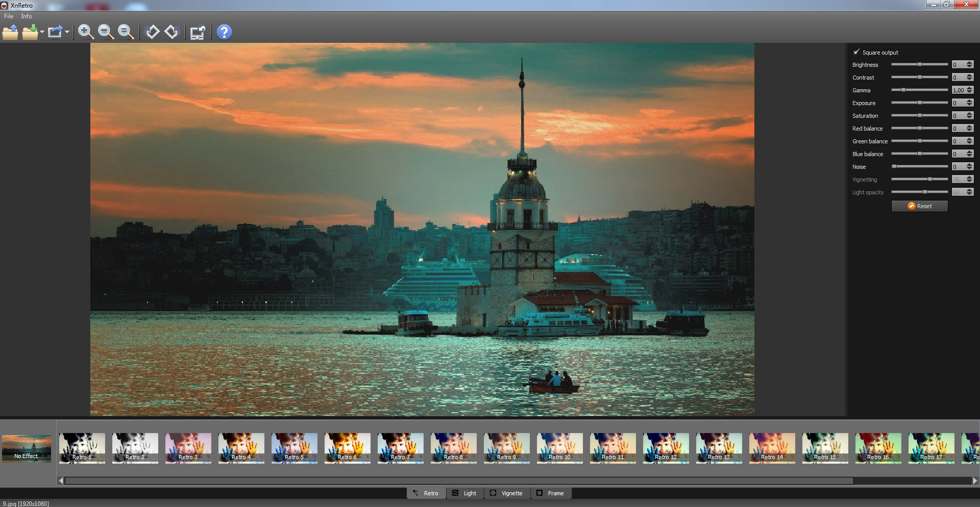This screenshot has width=980, height=507.
Task: Open help with the question mark icon
Action: [224, 32]
